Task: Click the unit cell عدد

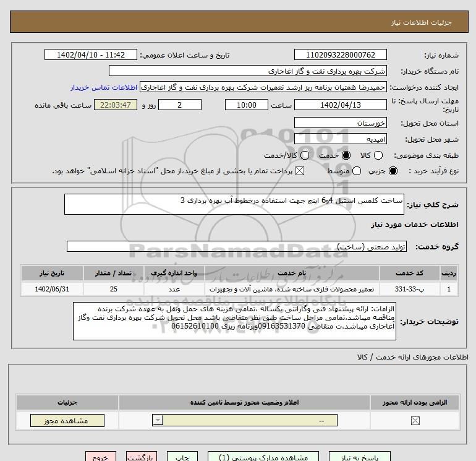Action: click(x=174, y=289)
